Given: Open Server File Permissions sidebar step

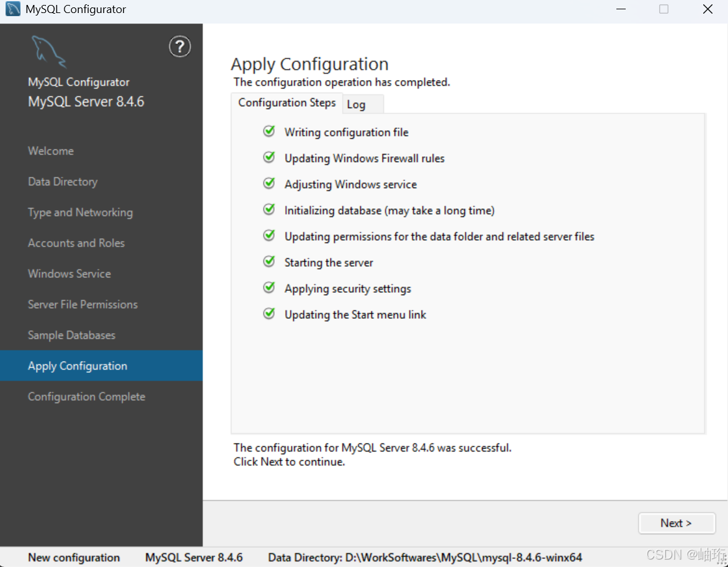Looking at the screenshot, I should click(x=82, y=304).
